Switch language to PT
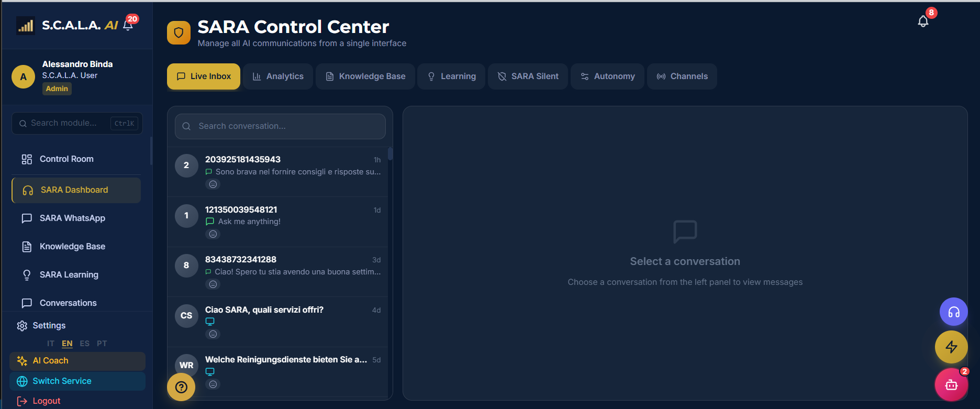 click(x=102, y=344)
